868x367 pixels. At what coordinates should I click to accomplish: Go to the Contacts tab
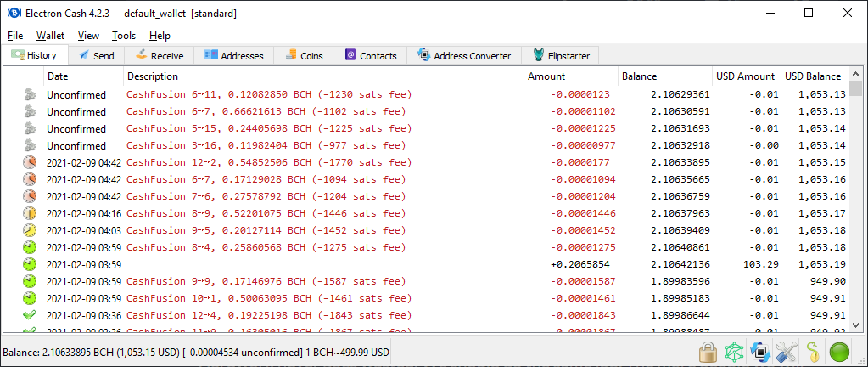(370, 56)
